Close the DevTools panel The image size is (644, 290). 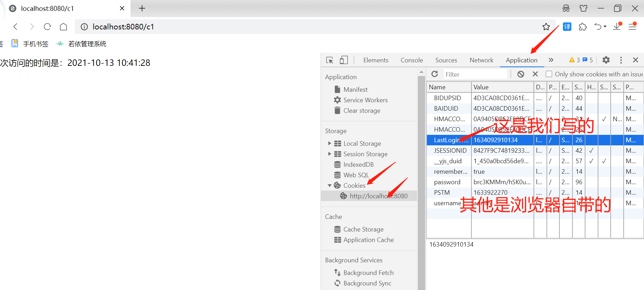(x=636, y=60)
